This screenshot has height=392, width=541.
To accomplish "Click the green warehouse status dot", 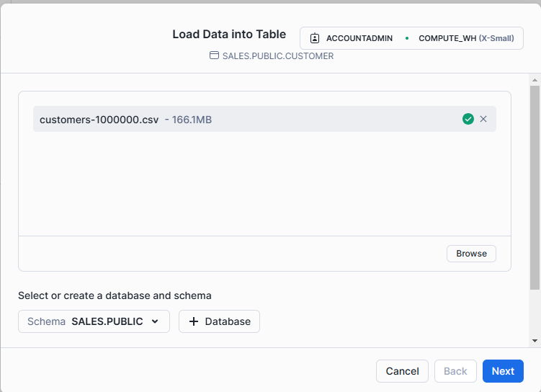I will pos(406,38).
